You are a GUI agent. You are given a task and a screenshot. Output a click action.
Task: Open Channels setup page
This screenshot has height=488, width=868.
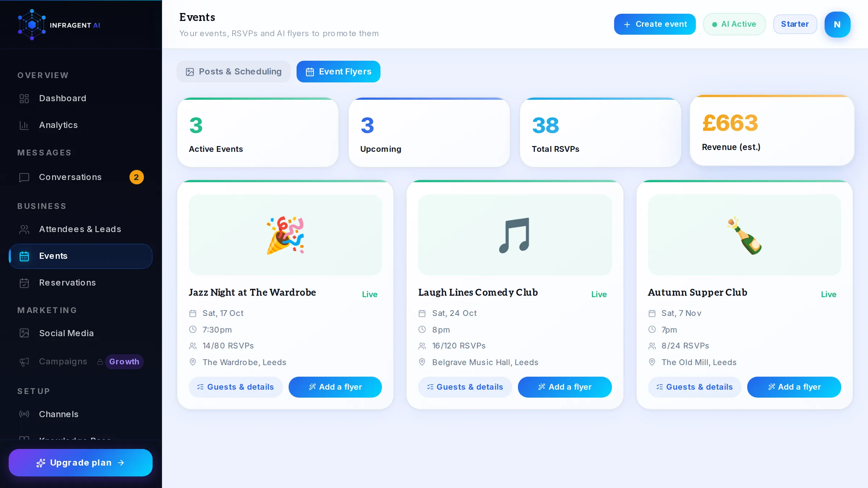(x=80, y=414)
